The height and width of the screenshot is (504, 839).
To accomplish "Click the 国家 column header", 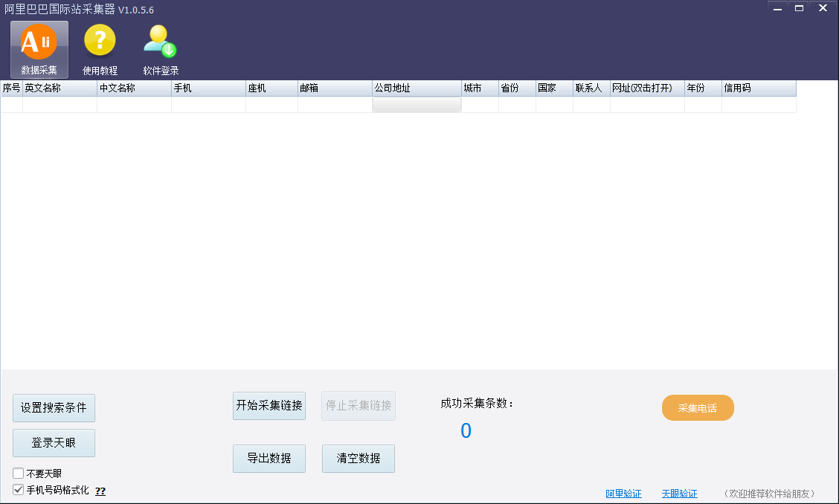I will click(554, 88).
